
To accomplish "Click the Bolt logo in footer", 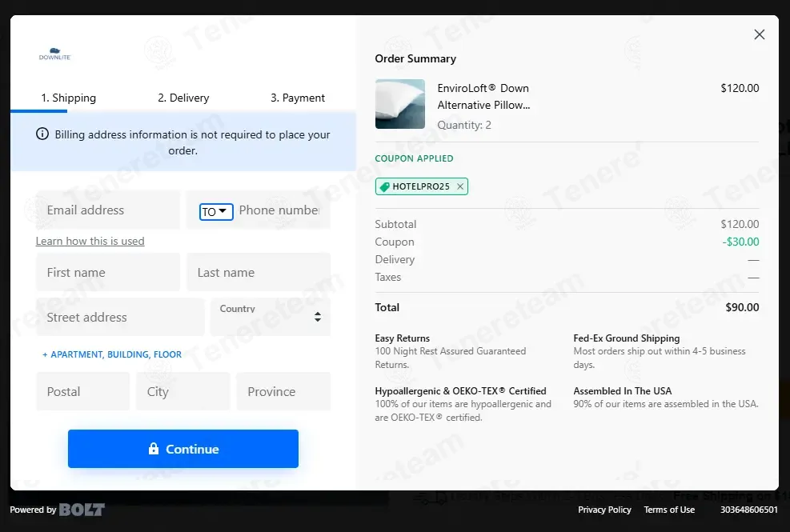I will (x=82, y=510).
